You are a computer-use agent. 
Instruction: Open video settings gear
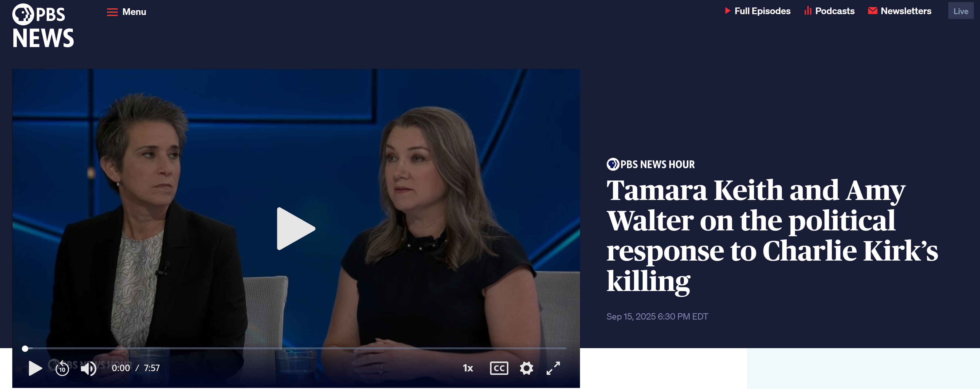526,368
